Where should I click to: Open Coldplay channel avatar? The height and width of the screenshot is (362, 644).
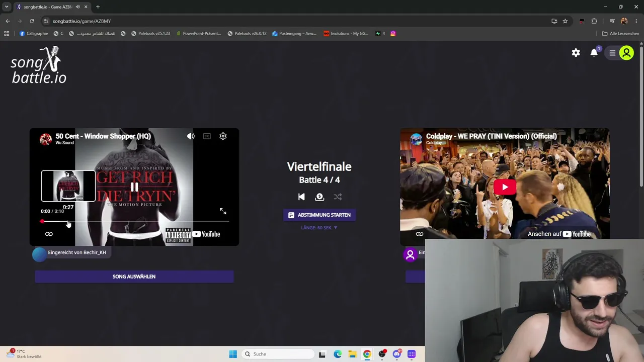point(416,139)
